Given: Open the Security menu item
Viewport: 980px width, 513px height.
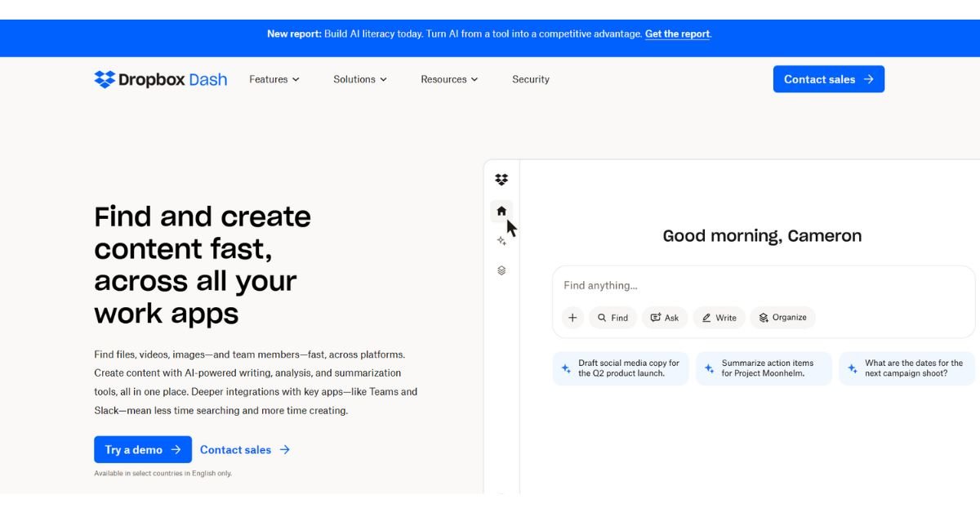Looking at the screenshot, I should [x=531, y=79].
